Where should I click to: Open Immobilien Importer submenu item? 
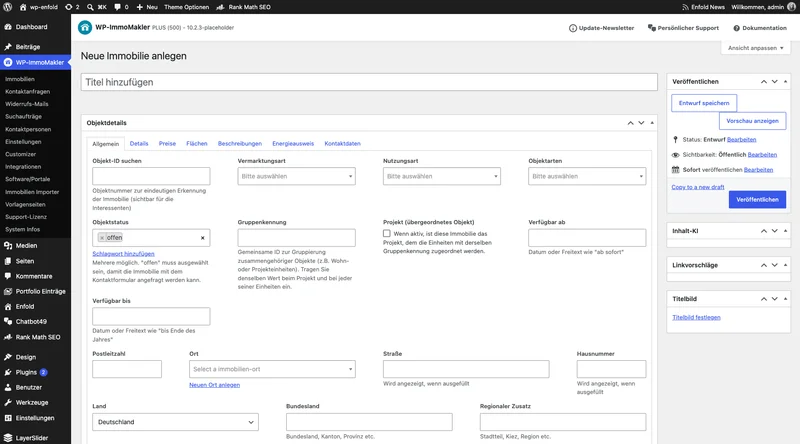point(32,192)
